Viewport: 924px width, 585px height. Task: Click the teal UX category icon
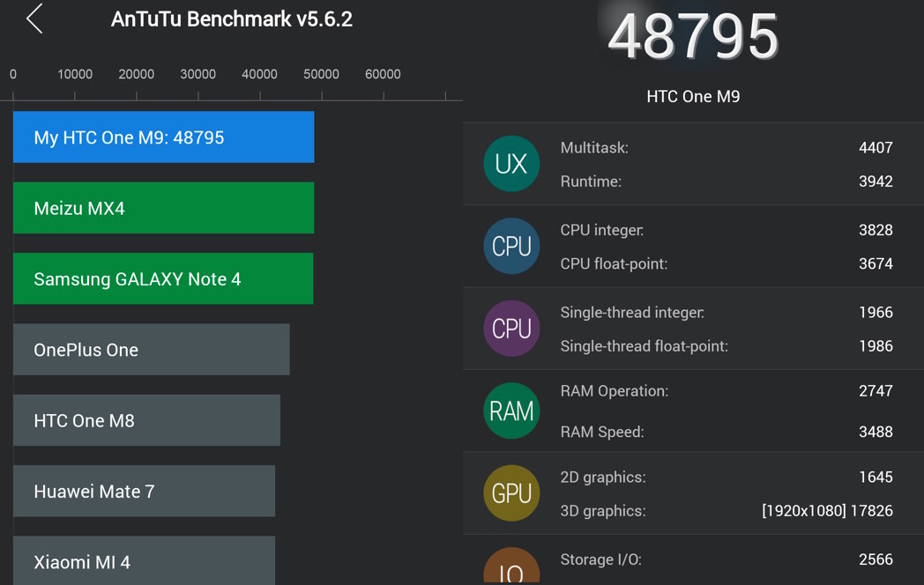coord(511,164)
